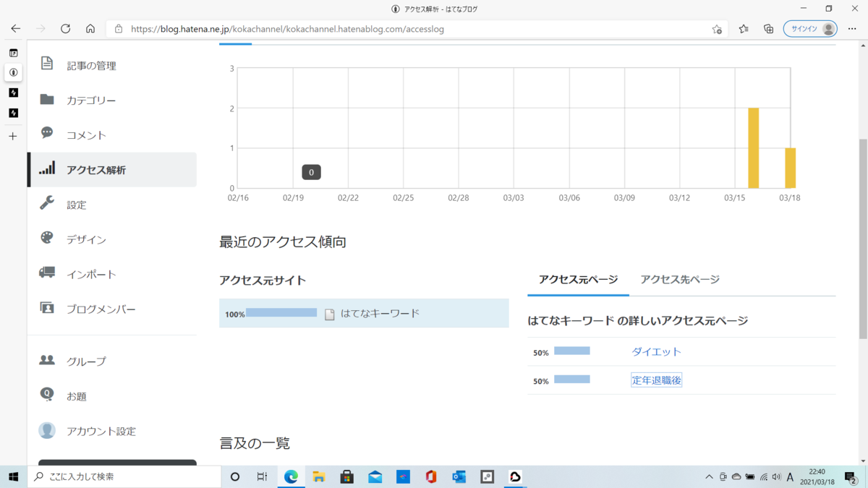
Task: Open the Windows Start menu
Action: [13, 476]
